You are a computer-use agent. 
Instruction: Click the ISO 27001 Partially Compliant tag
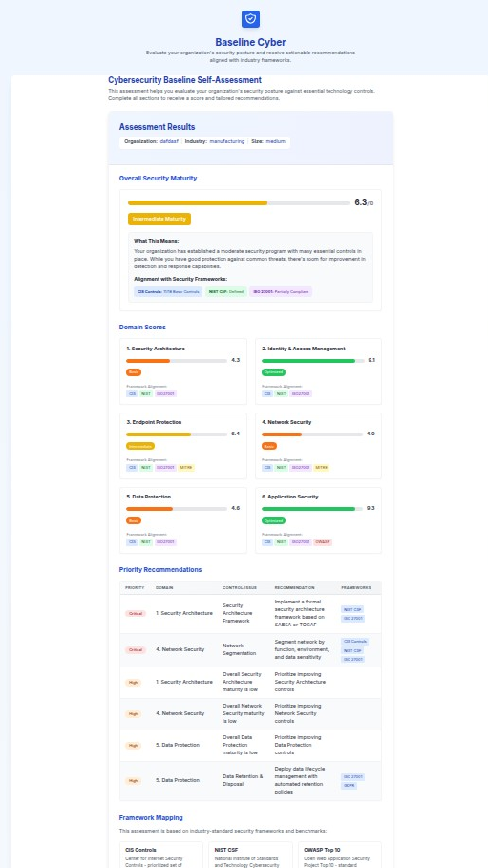[281, 292]
